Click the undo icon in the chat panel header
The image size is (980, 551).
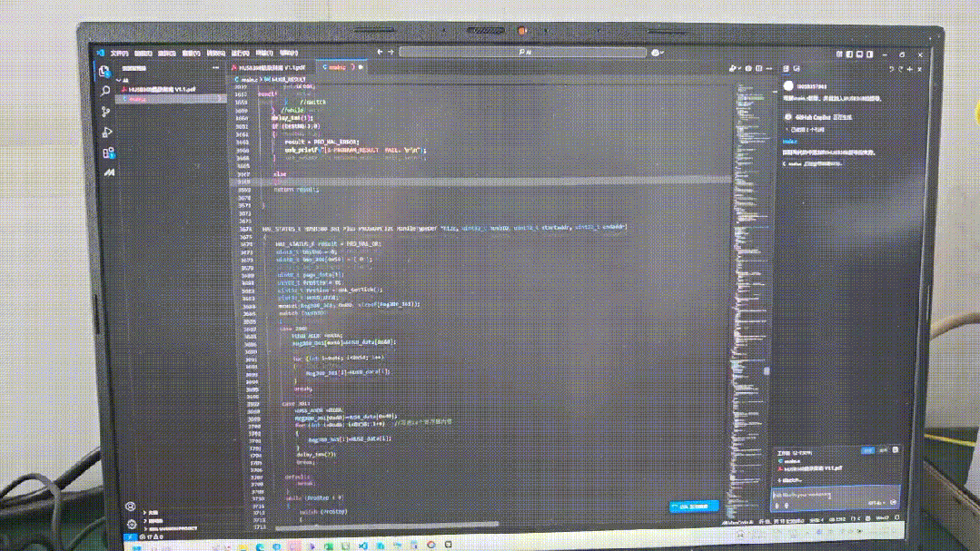pos(892,69)
